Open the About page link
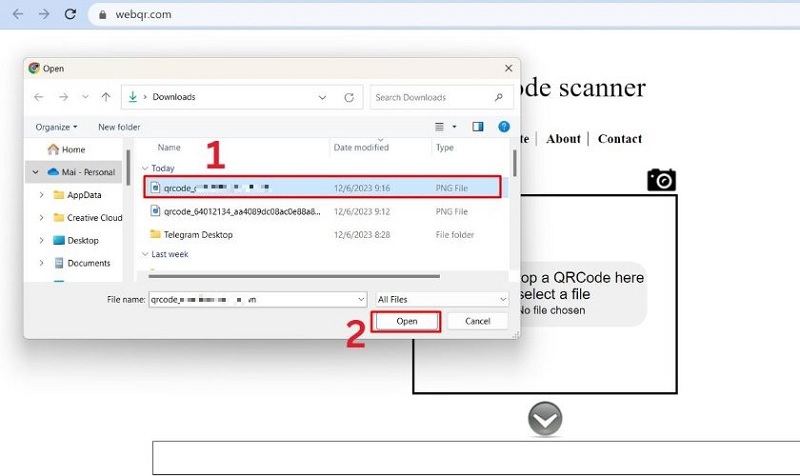 point(563,139)
